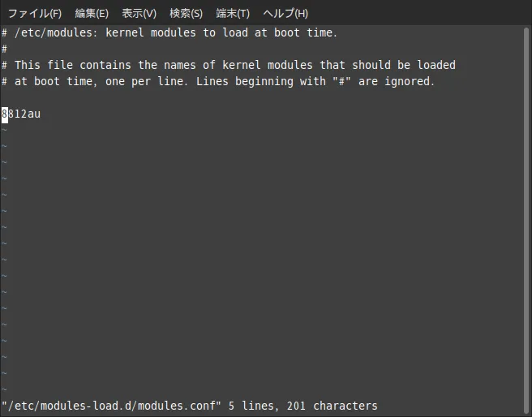Open the 検索(S) menu

186,13
